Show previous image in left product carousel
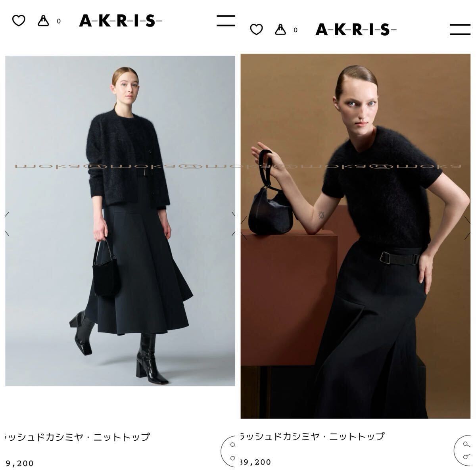476x476 pixels. click(x=7, y=225)
